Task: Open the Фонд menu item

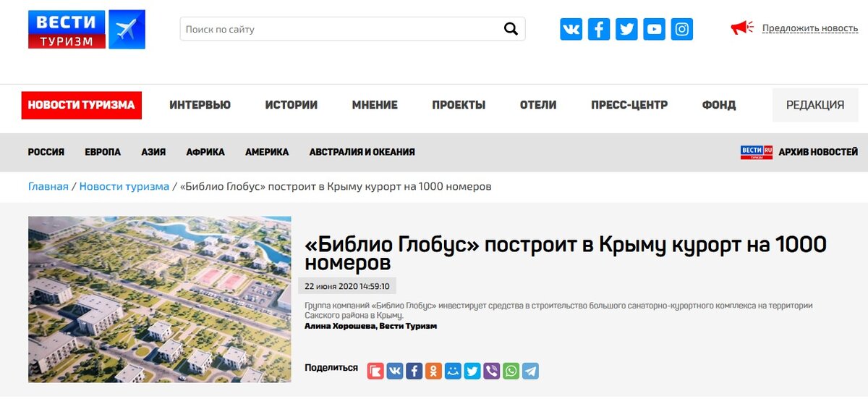Action: click(x=719, y=105)
